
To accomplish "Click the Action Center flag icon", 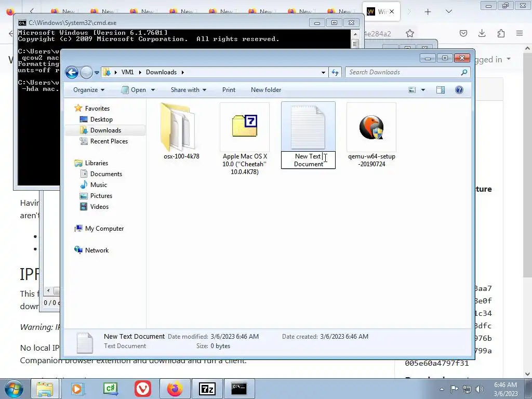I will tap(454, 389).
